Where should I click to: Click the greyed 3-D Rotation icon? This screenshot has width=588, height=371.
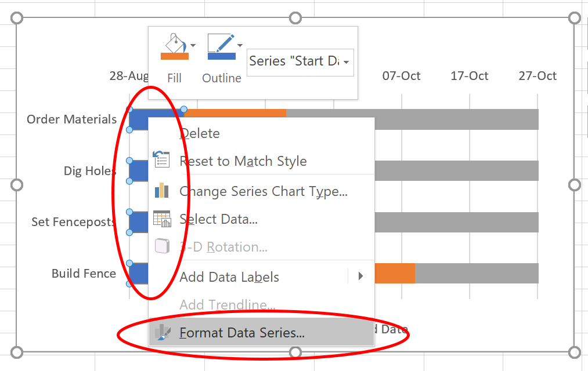coord(163,246)
